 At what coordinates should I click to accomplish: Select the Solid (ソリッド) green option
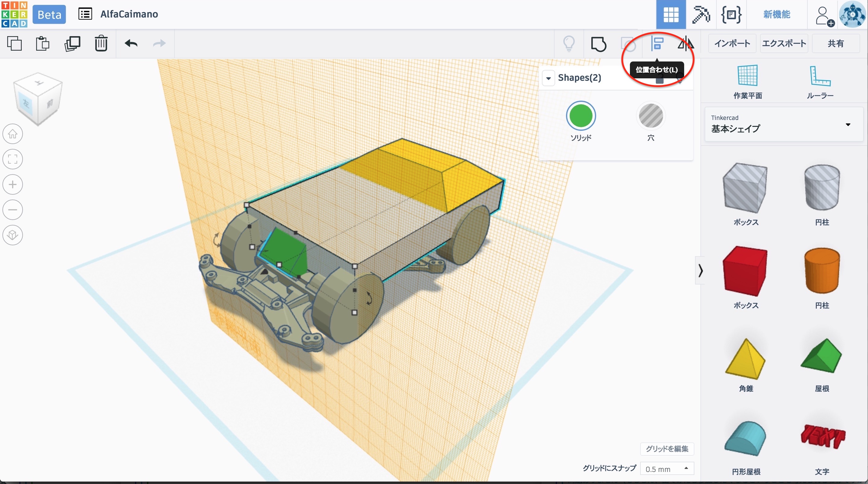(580, 116)
